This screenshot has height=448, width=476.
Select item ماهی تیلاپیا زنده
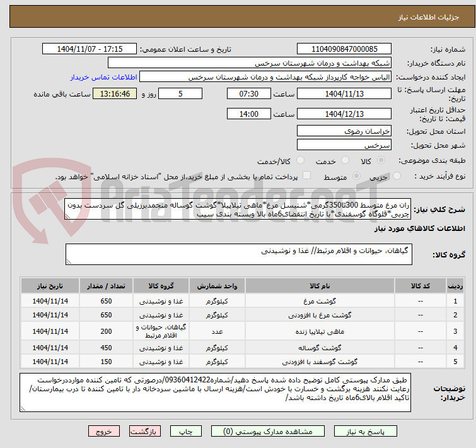click(320, 331)
